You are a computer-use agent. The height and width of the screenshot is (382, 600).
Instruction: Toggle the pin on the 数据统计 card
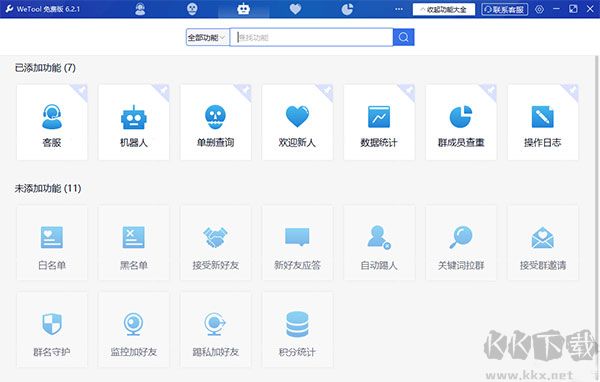pos(409,90)
